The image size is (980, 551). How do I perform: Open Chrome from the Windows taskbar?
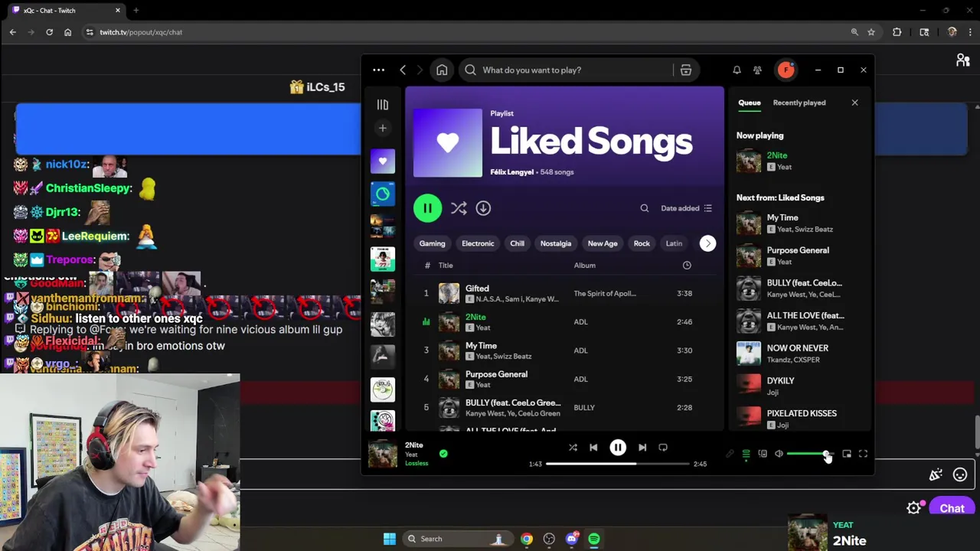click(x=527, y=539)
